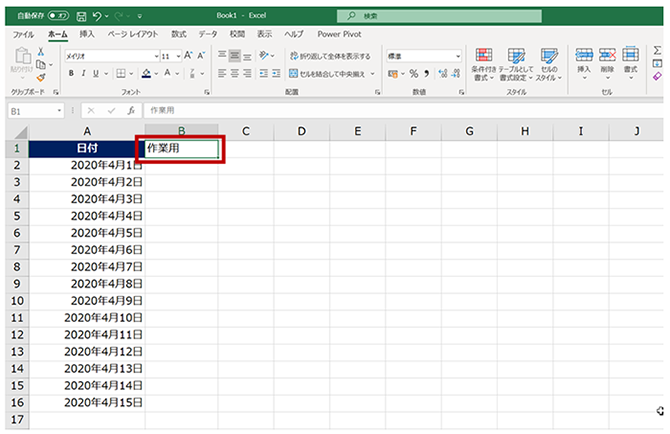The image size is (670, 434).
Task: Toggle Italic formatting
Action: [x=85, y=73]
